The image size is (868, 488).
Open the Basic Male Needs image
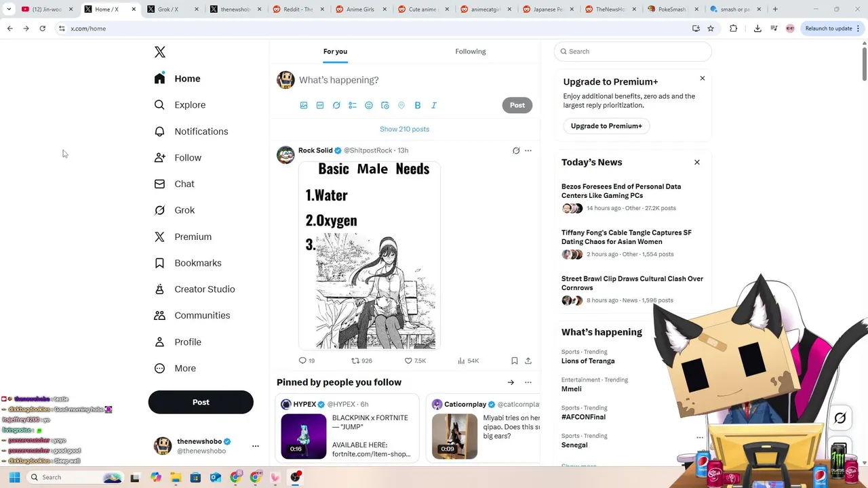(370, 256)
